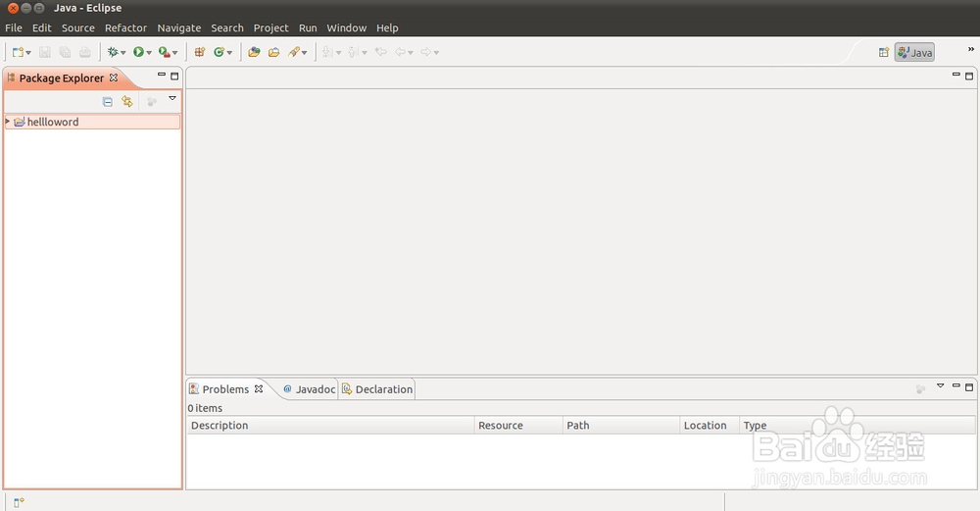The image size is (980, 511).
Task: Minimize the editor area
Action: coord(955,76)
